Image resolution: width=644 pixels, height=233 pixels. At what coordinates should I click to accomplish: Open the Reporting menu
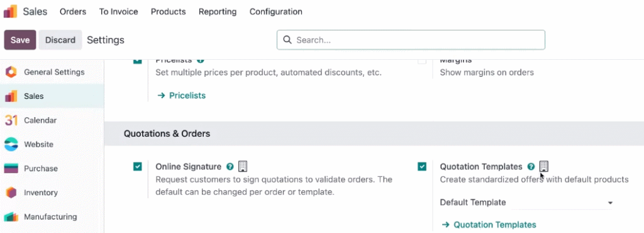tap(218, 12)
